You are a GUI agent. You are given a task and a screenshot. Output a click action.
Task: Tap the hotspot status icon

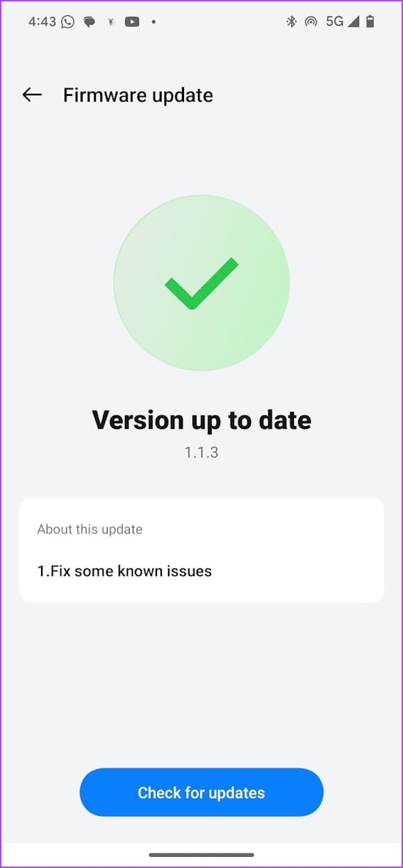pyautogui.click(x=310, y=22)
